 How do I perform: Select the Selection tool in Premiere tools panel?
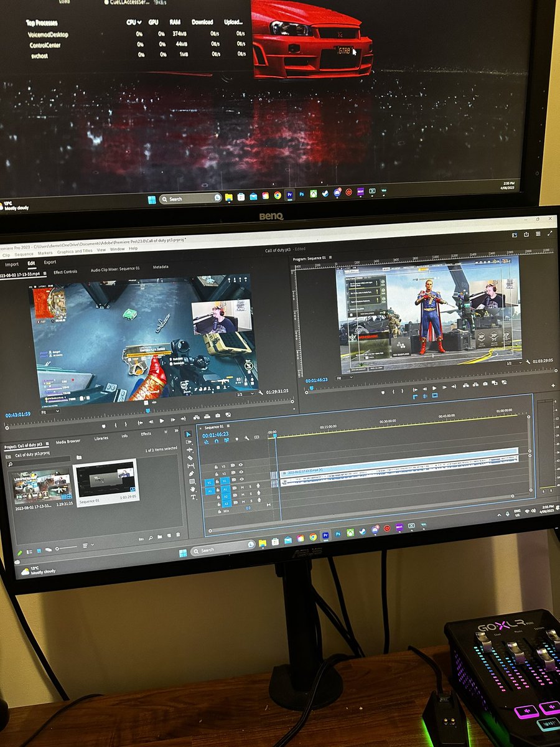pyautogui.click(x=189, y=434)
